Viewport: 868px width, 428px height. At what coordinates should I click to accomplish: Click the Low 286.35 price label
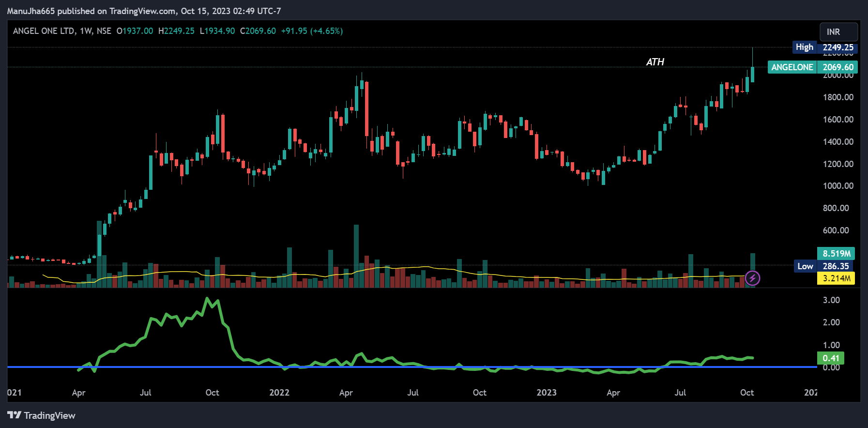click(823, 266)
